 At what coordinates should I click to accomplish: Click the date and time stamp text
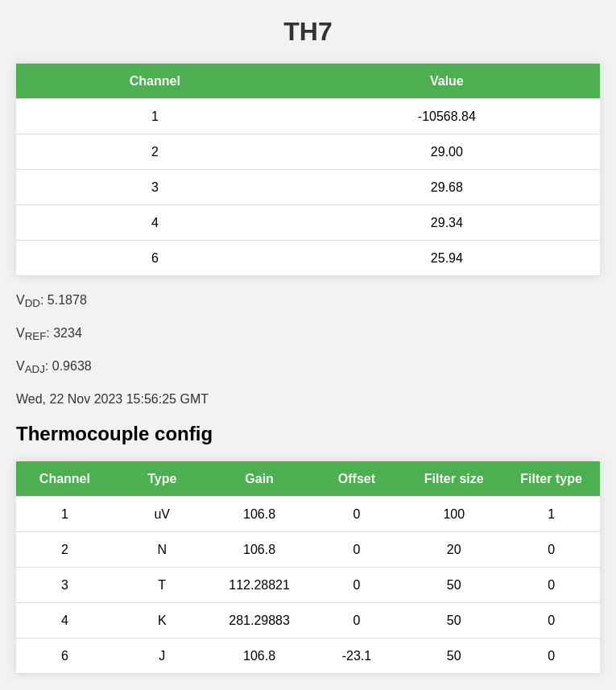112,399
